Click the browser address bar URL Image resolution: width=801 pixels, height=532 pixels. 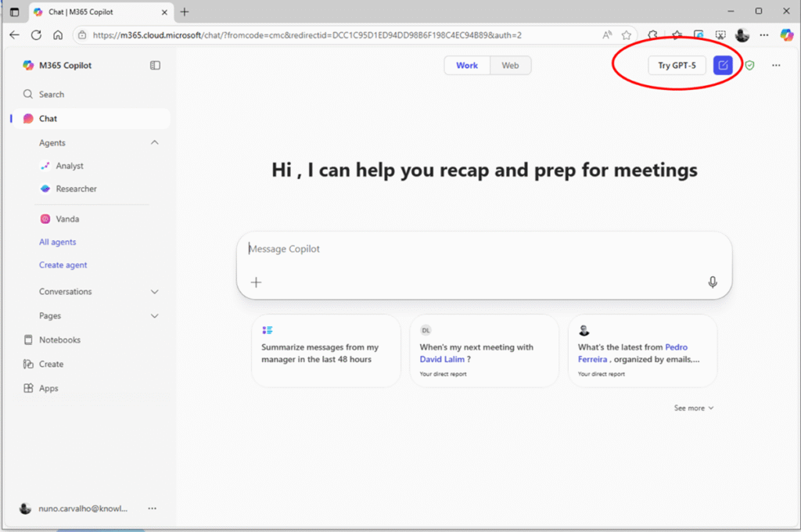click(307, 35)
